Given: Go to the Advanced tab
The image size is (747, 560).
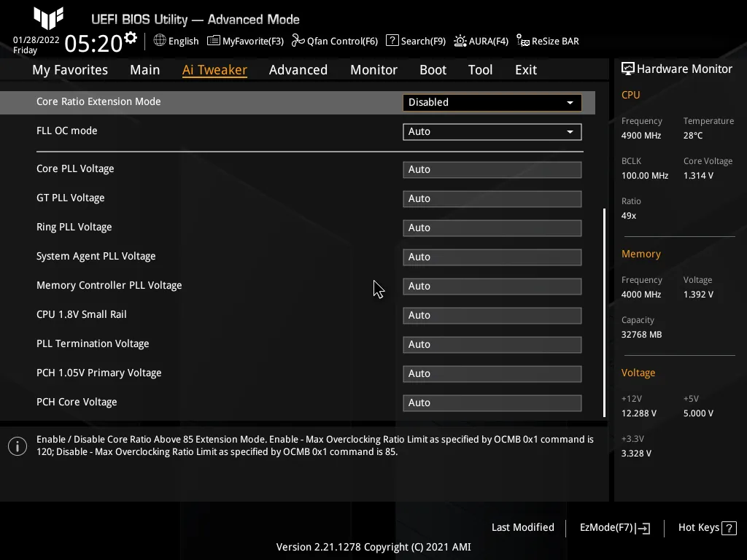Looking at the screenshot, I should coord(298,70).
